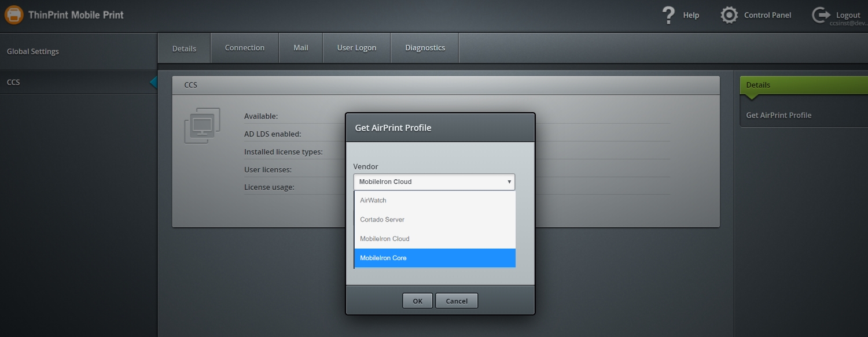
Task: Open the Vendor dropdown showing MobileIron Cloud
Action: [x=434, y=182]
